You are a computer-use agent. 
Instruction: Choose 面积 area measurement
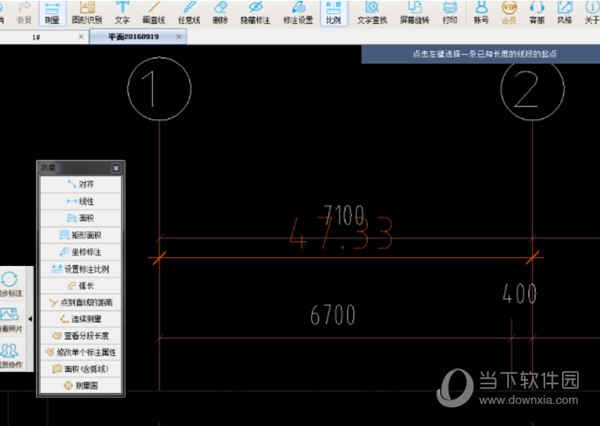pyautogui.click(x=81, y=218)
